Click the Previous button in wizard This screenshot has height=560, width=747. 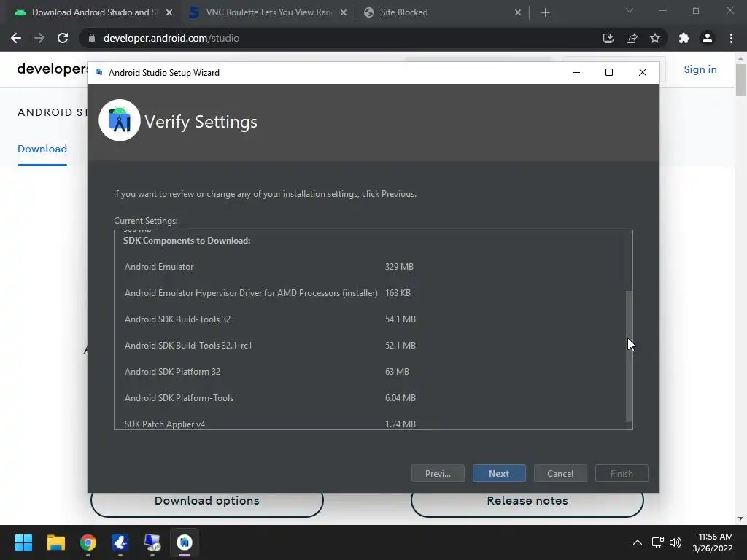click(438, 473)
